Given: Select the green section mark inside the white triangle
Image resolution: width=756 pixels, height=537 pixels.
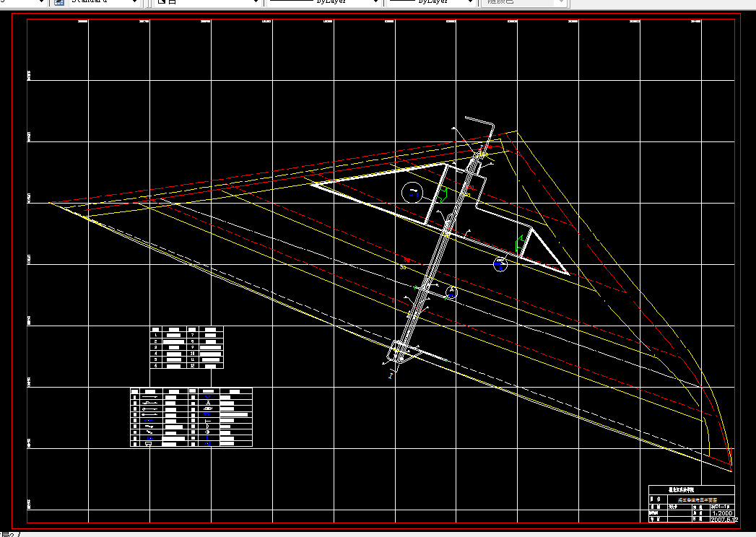Looking at the screenshot, I should (x=443, y=194).
